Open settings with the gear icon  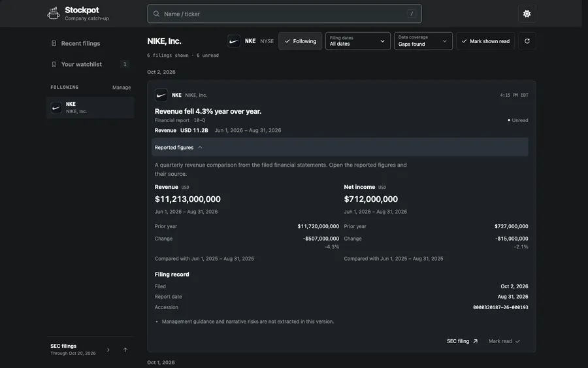coord(527,14)
